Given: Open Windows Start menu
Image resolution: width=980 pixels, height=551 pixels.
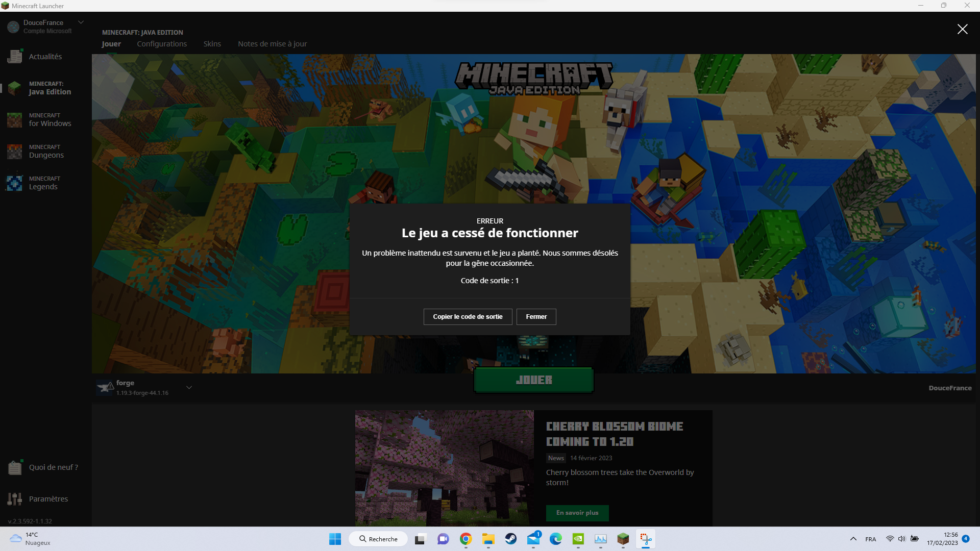Looking at the screenshot, I should point(335,539).
